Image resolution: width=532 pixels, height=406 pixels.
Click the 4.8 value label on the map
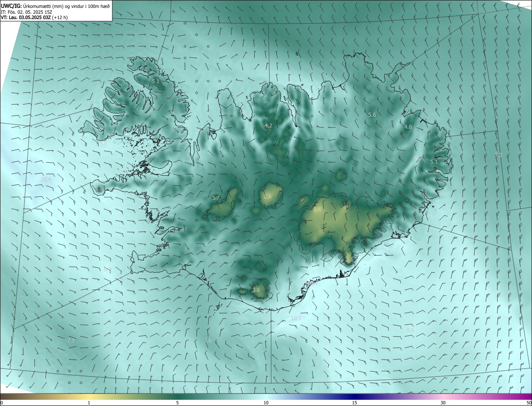[408, 127]
